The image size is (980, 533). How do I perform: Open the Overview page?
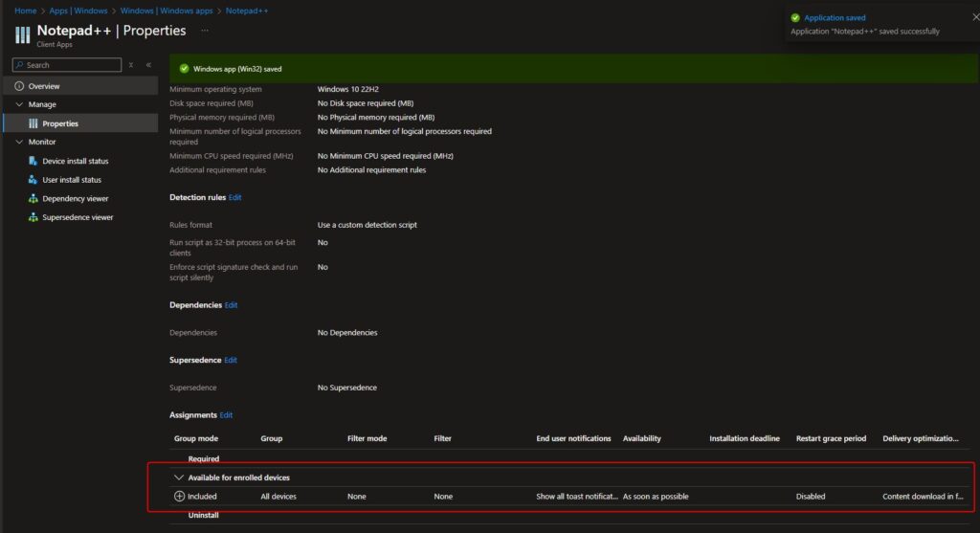[x=80, y=86]
